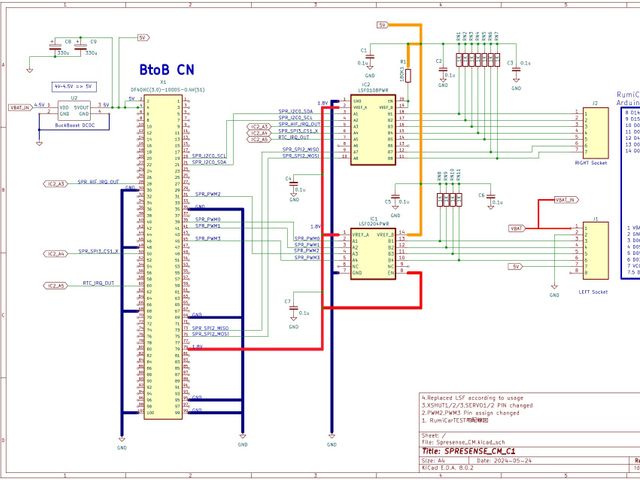640x480 pixels.
Task: Click note "4.Replaced LSF according to usage"
Action: click(x=473, y=398)
